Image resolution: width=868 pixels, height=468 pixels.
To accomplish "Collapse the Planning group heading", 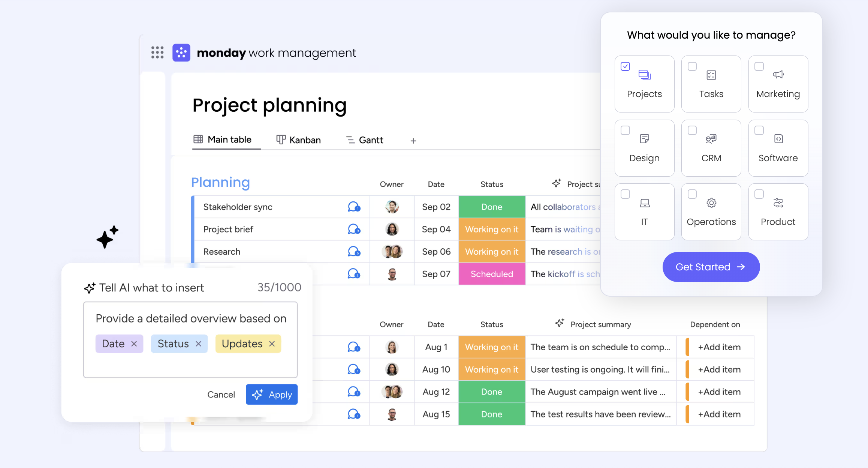I will pyautogui.click(x=220, y=182).
